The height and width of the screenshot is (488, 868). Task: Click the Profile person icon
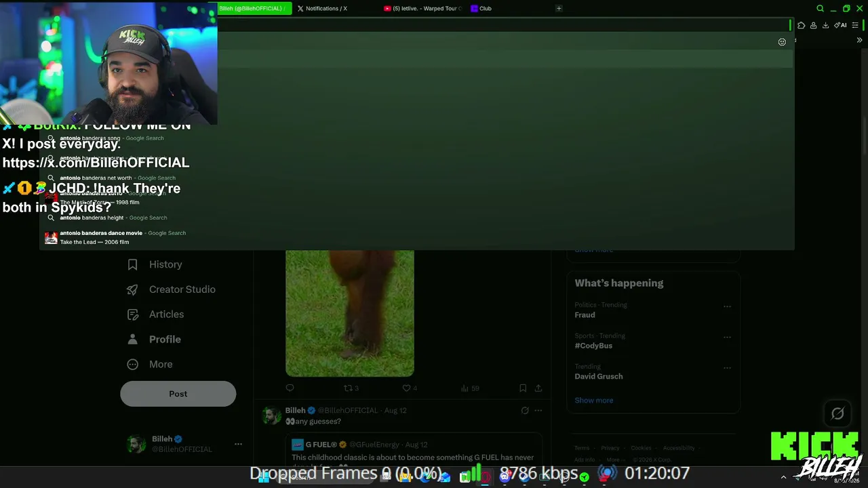click(133, 340)
